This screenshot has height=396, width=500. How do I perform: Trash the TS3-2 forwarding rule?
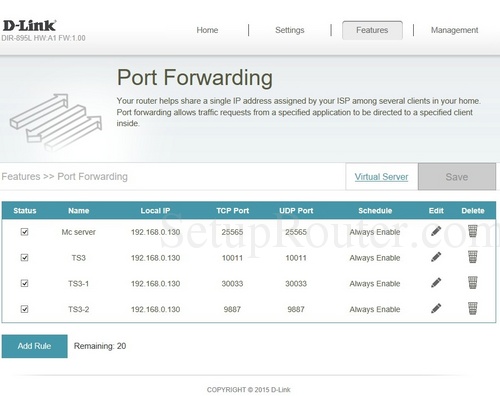473,308
